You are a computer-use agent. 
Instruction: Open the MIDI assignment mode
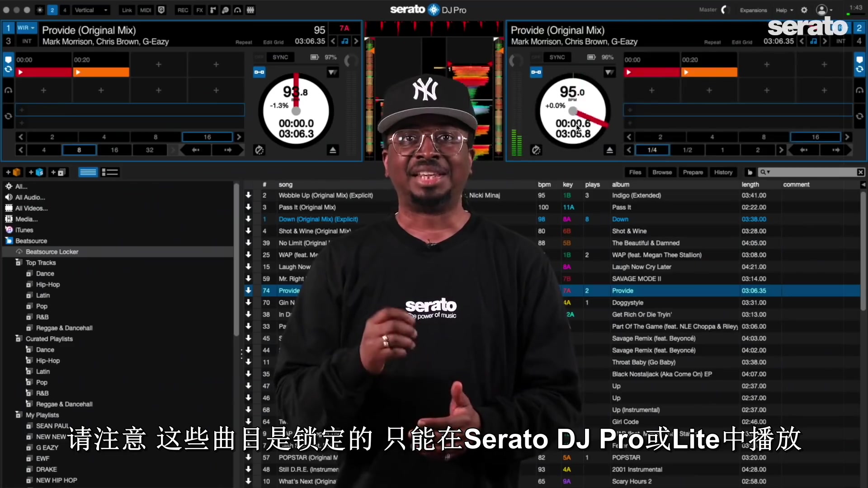point(146,10)
